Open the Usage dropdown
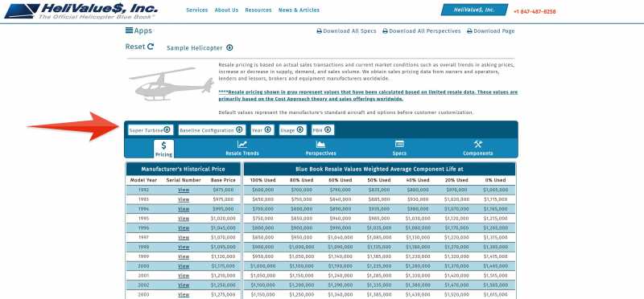The width and height of the screenshot is (644, 299). coord(293,130)
